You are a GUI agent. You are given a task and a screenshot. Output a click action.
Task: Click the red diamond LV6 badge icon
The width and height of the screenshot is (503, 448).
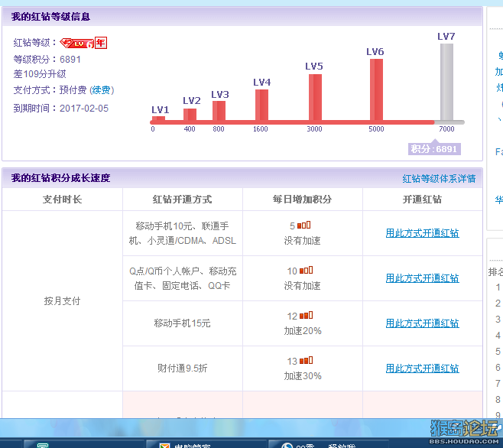pyautogui.click(x=76, y=43)
